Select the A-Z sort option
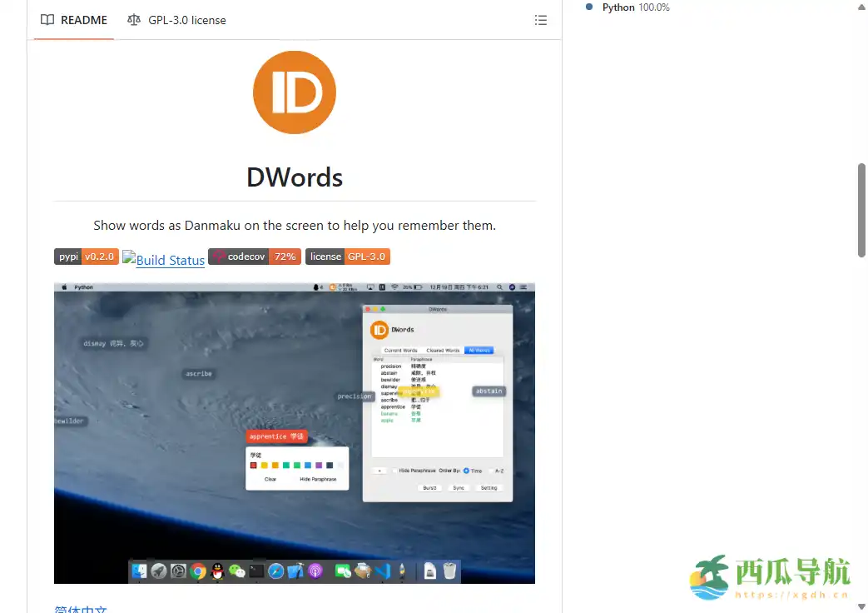Screen dimensions: 868x613 (491, 471)
